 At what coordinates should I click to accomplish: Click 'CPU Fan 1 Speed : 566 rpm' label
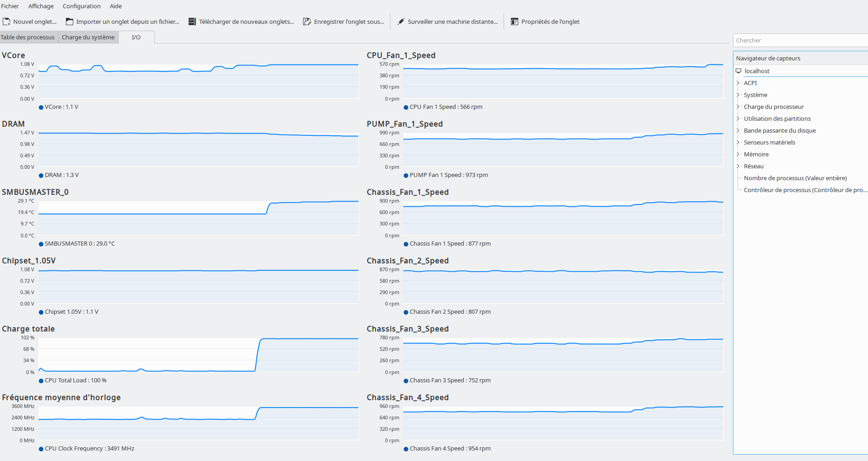click(x=446, y=107)
